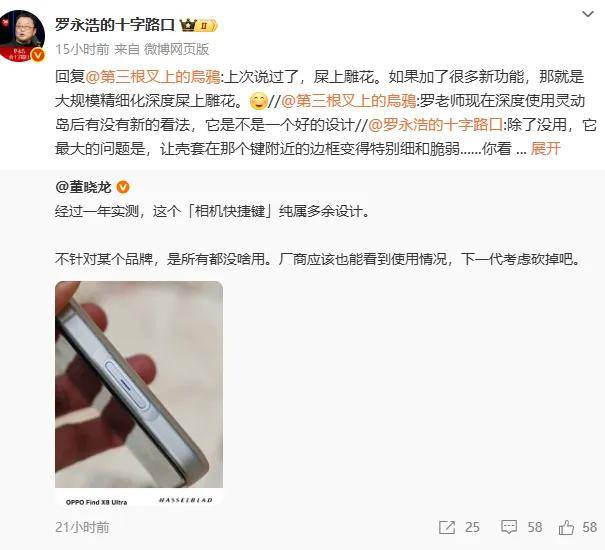
Task: Click 罗永浩's profile avatar
Action: (22, 36)
